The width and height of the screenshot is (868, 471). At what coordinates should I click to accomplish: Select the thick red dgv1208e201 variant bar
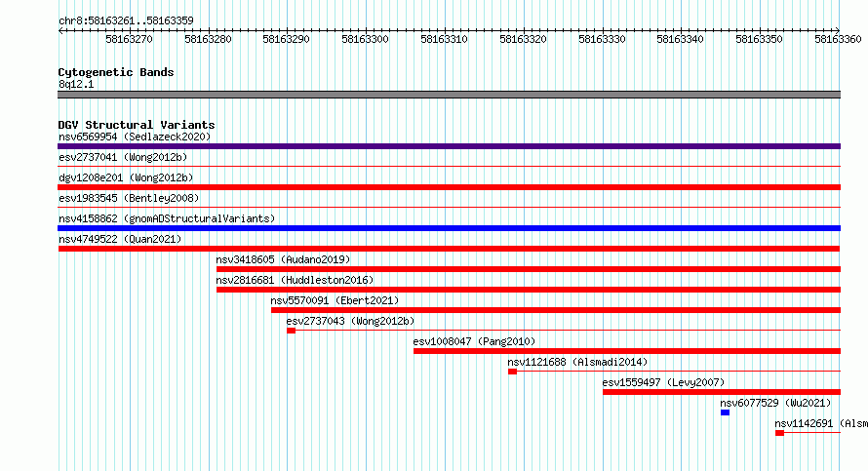449,187
